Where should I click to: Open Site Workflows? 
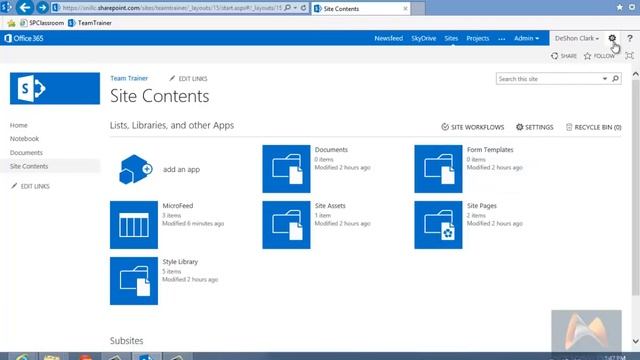pos(473,127)
